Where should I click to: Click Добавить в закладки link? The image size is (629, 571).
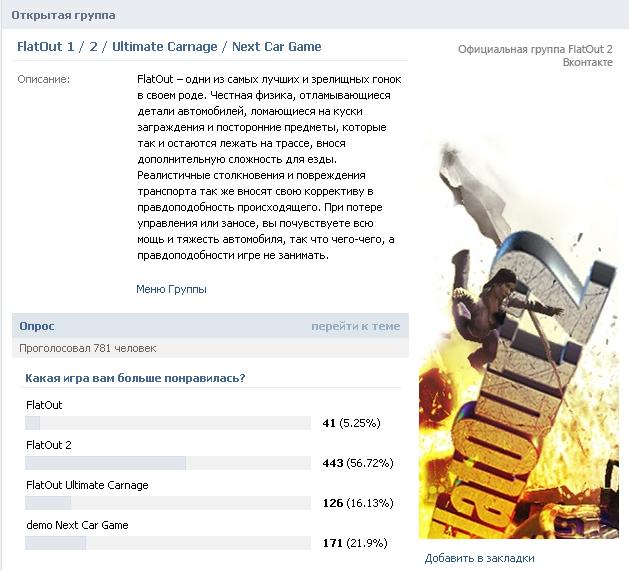(479, 558)
